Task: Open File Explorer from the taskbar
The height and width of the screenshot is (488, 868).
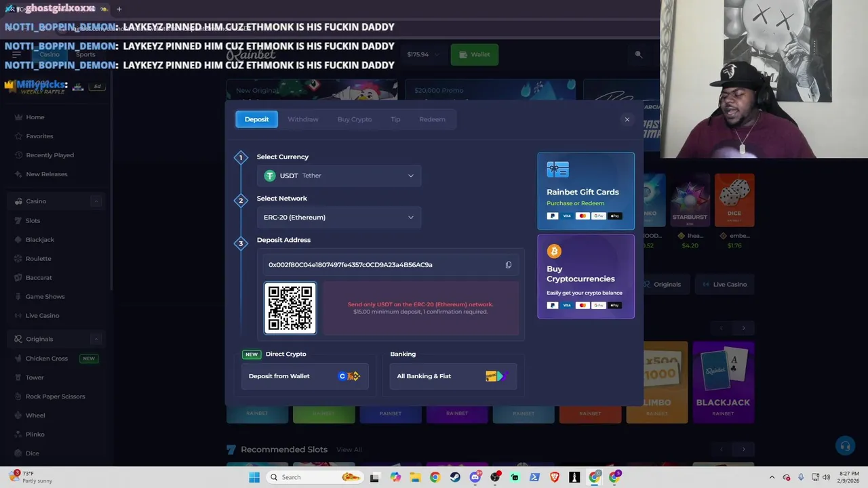Action: [x=415, y=477]
